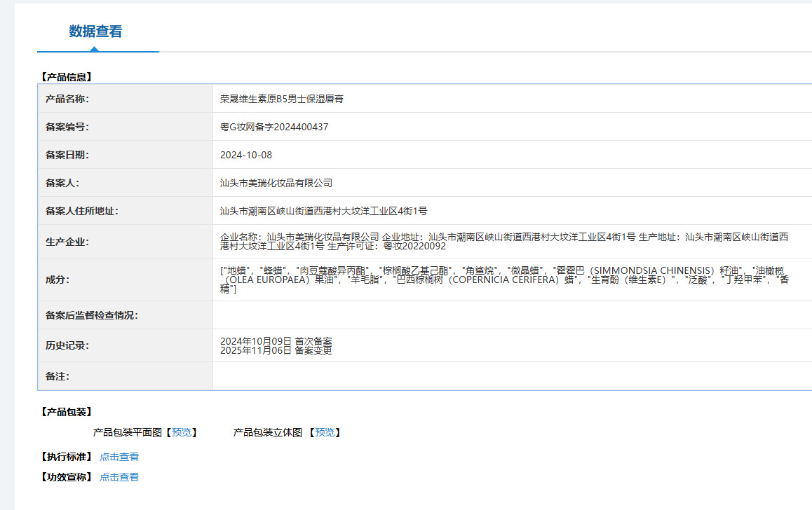Click the 备案人: row label
The image size is (812, 510).
[62, 183]
